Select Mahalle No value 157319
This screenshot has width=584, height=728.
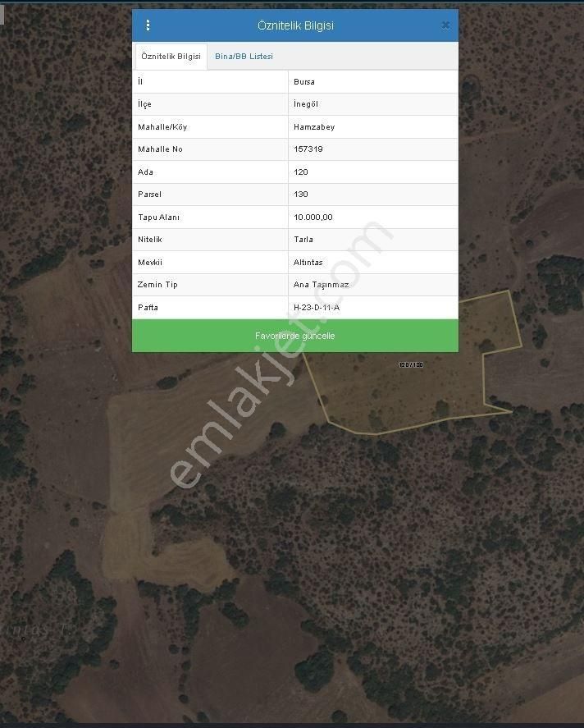click(x=308, y=149)
